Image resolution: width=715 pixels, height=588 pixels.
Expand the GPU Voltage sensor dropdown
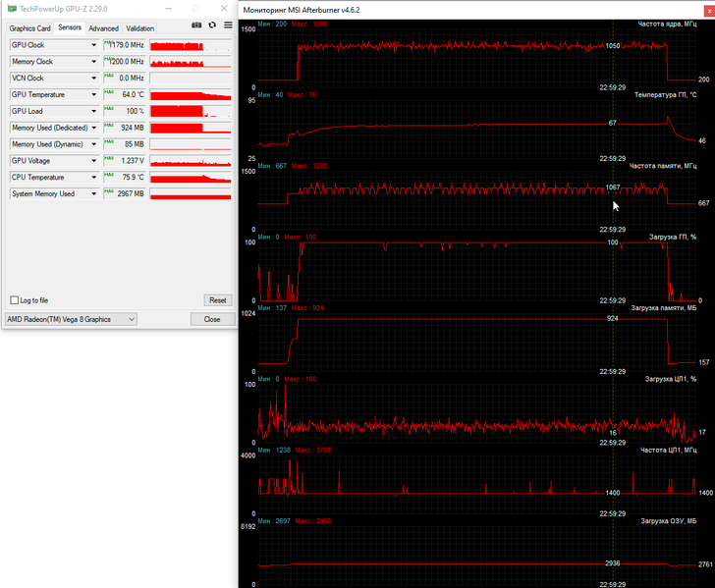94,161
